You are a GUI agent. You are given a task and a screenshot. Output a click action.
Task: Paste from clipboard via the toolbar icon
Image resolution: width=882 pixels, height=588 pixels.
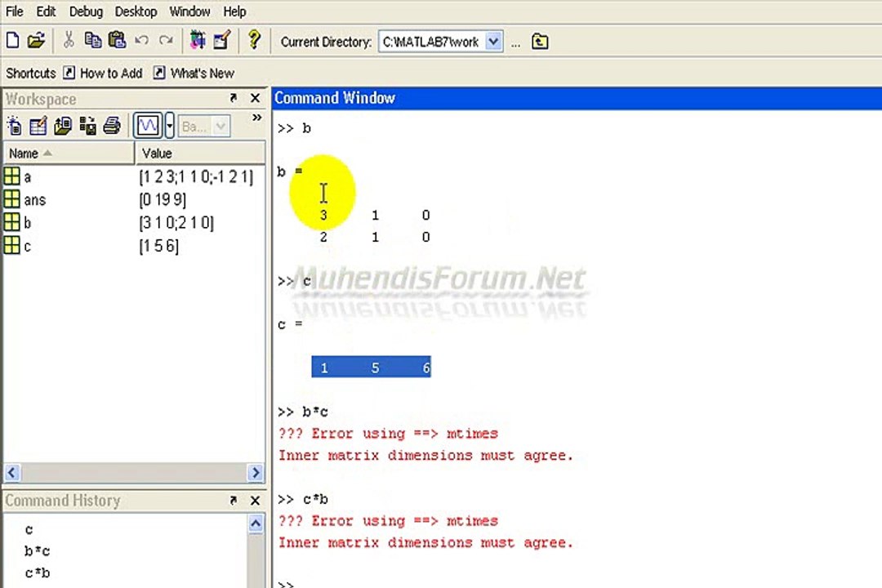[x=117, y=41]
